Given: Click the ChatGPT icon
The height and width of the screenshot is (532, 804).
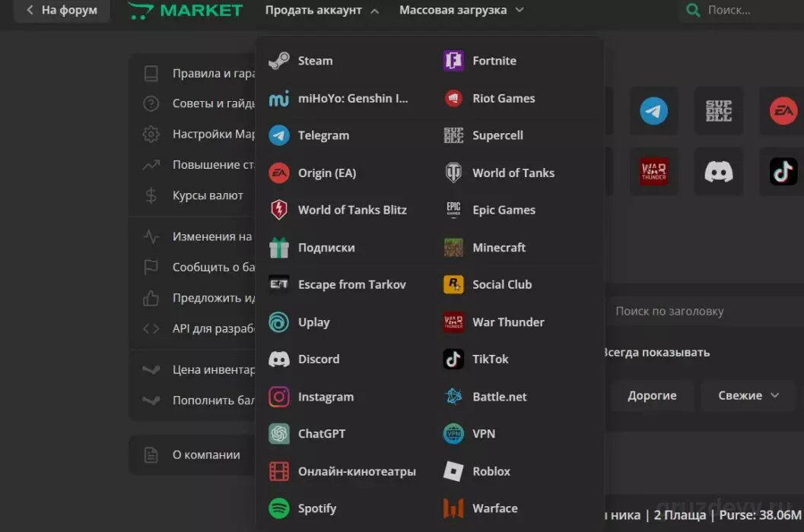Looking at the screenshot, I should 279,434.
